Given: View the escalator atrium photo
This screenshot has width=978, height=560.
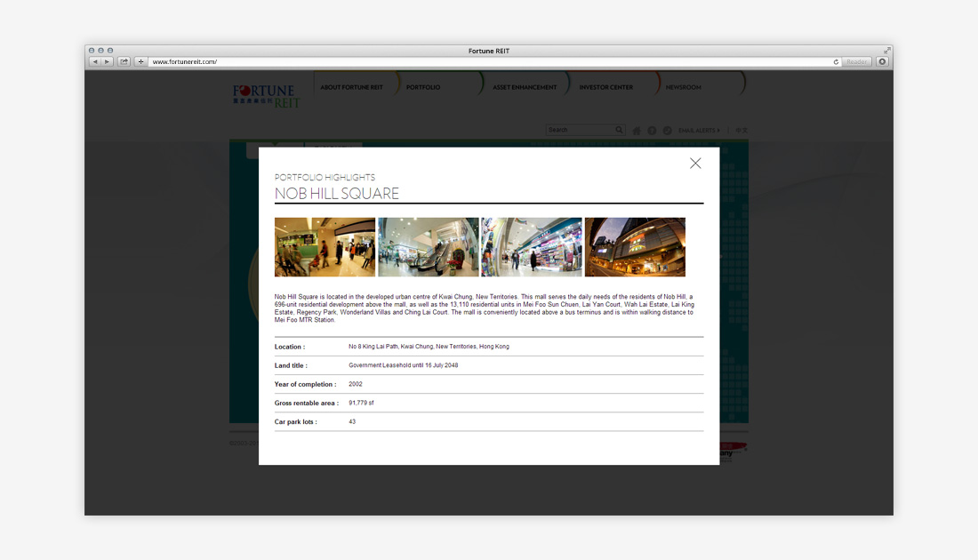Looking at the screenshot, I should 429,247.
